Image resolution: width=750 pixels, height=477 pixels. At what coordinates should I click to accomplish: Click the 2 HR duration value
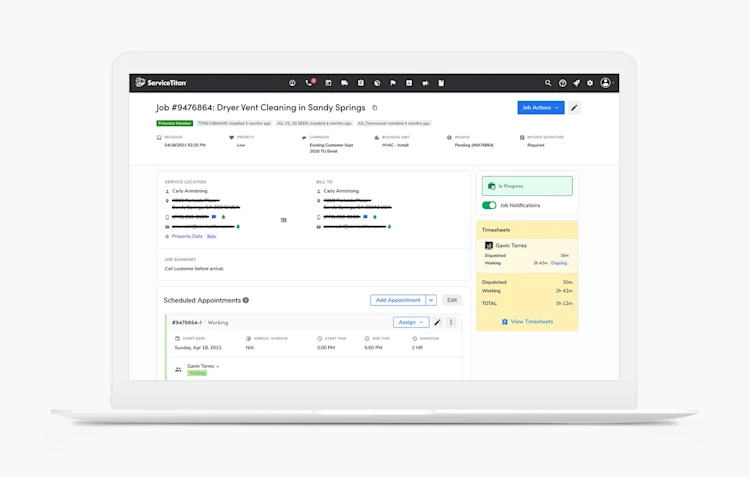pyautogui.click(x=418, y=348)
